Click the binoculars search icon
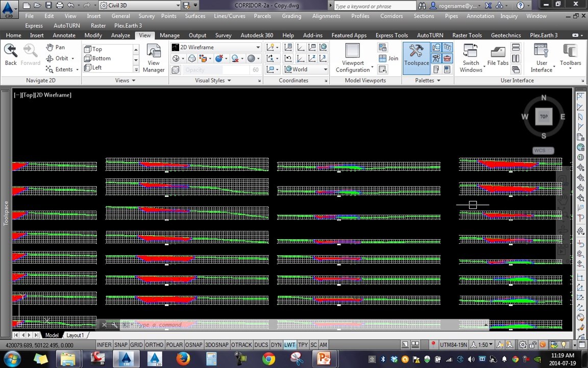This screenshot has width=588, height=368. 422,6
